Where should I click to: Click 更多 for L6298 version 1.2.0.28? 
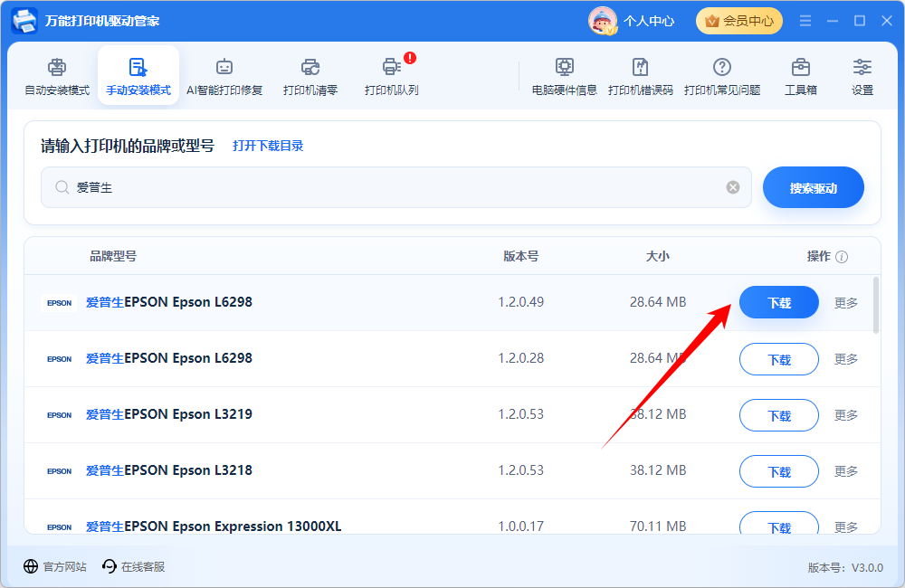point(846,359)
